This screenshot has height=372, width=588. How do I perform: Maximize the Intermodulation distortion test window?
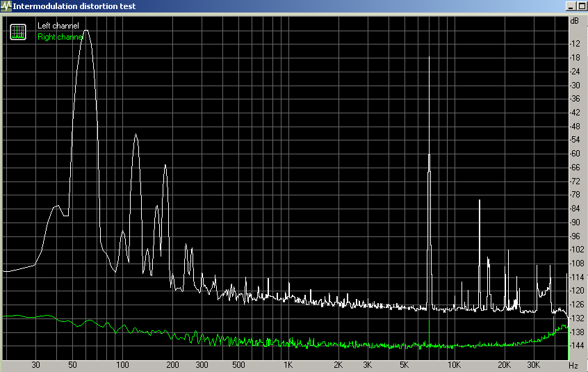coord(582,6)
